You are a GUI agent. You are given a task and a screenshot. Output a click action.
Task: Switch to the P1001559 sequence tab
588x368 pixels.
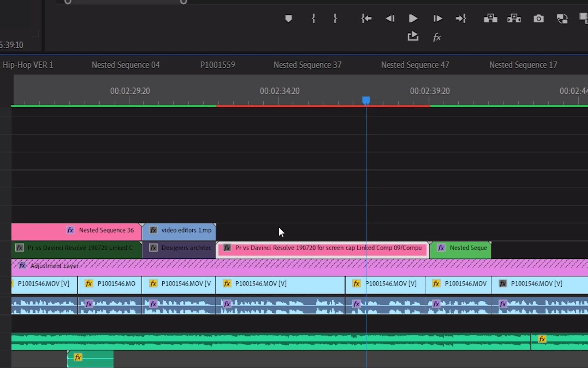pos(218,65)
